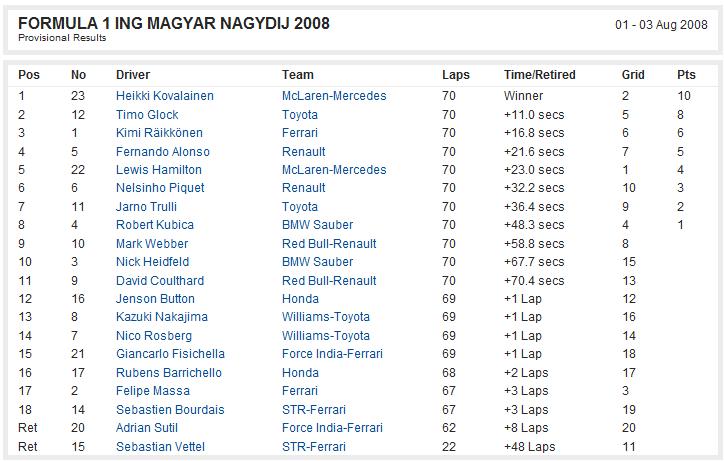Screen dimensions: 724x461
Task: Open Kimi Räikkönen driver page
Action: tap(159, 133)
